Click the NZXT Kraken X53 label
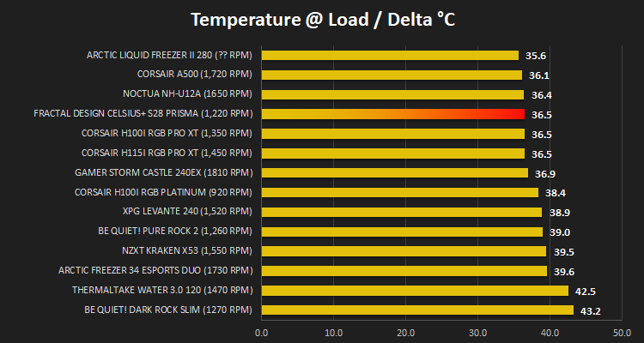644x343 pixels. pos(187,250)
